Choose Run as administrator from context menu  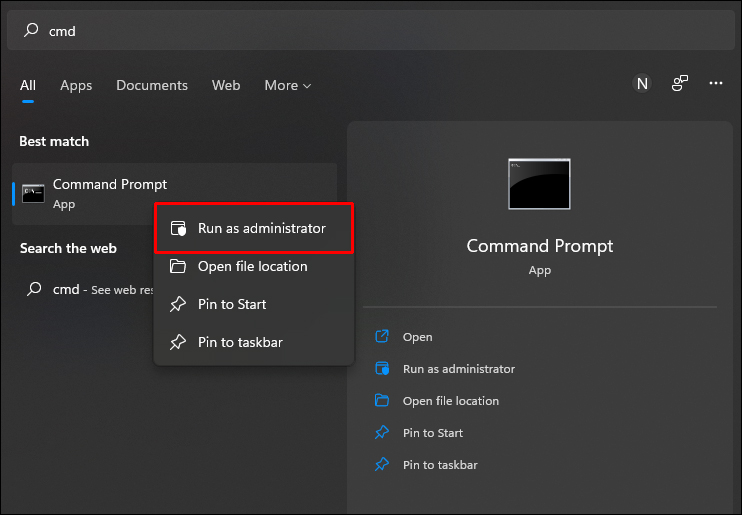(261, 229)
